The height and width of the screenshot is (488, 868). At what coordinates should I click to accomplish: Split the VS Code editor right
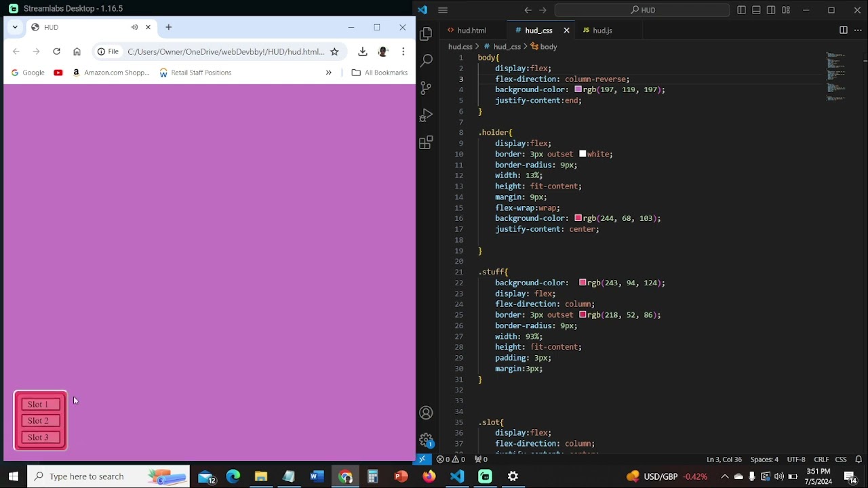(x=843, y=30)
